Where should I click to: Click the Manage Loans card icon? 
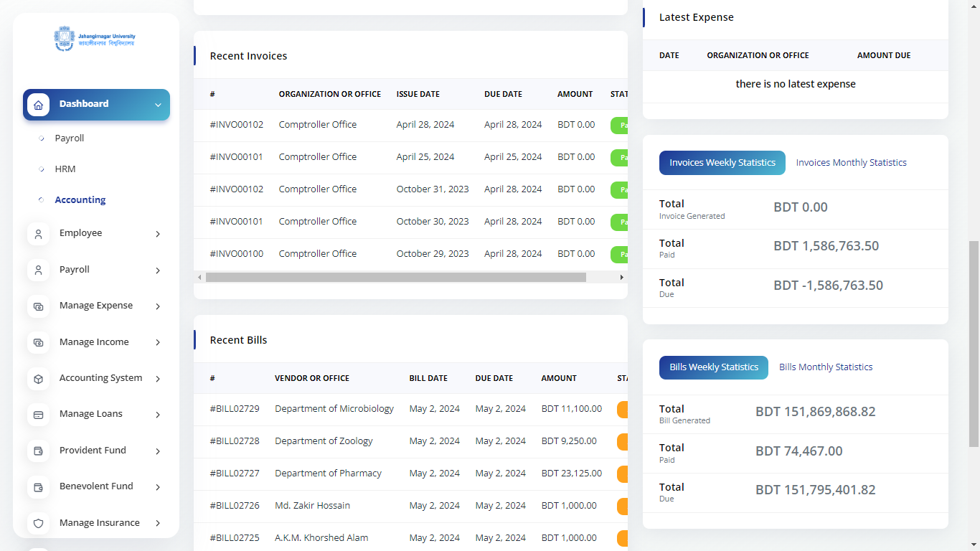39,415
